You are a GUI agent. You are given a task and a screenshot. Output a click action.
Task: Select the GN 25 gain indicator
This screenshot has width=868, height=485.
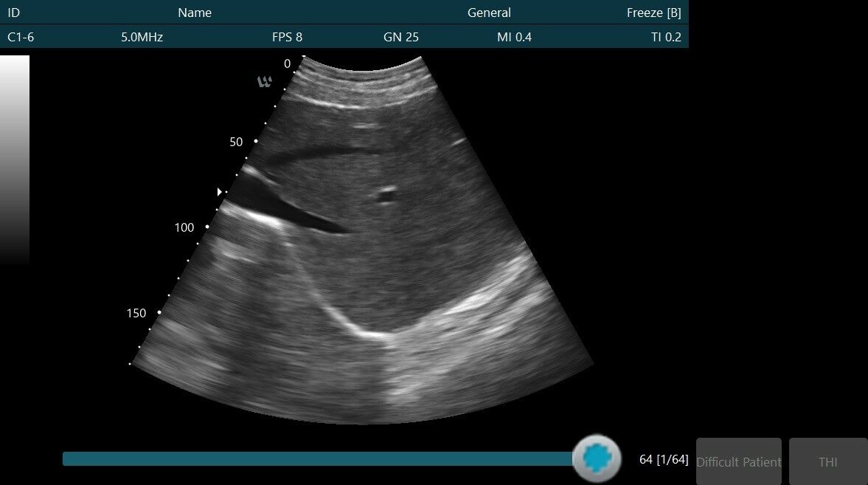click(402, 37)
